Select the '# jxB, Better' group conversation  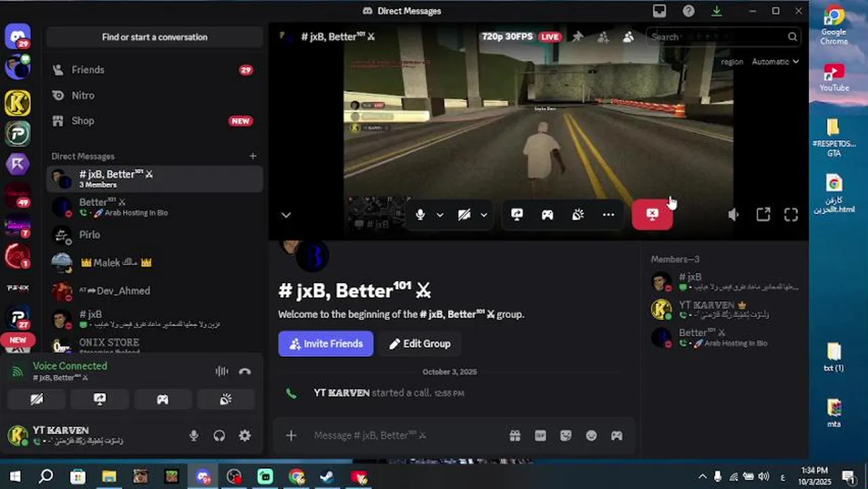154,179
